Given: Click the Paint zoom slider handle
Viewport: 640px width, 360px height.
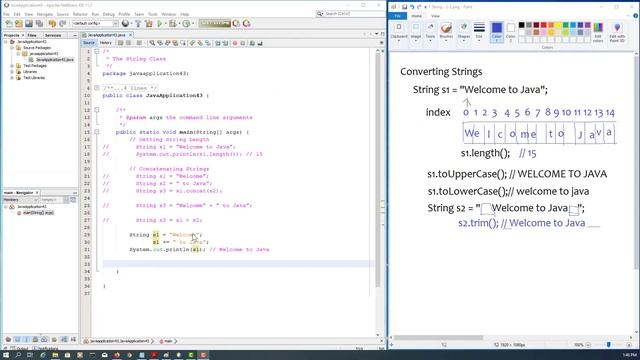Looking at the screenshot, I should pos(609,345).
